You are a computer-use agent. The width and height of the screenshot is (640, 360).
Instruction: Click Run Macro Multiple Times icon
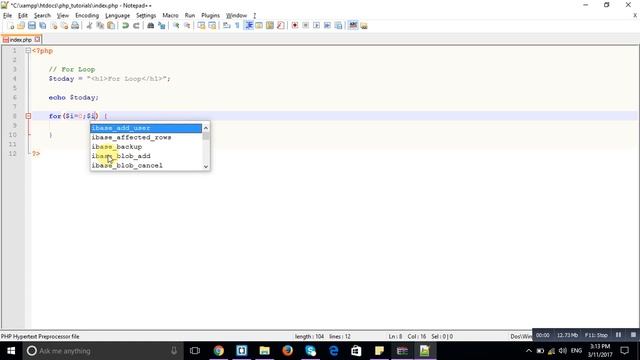[x=327, y=26]
